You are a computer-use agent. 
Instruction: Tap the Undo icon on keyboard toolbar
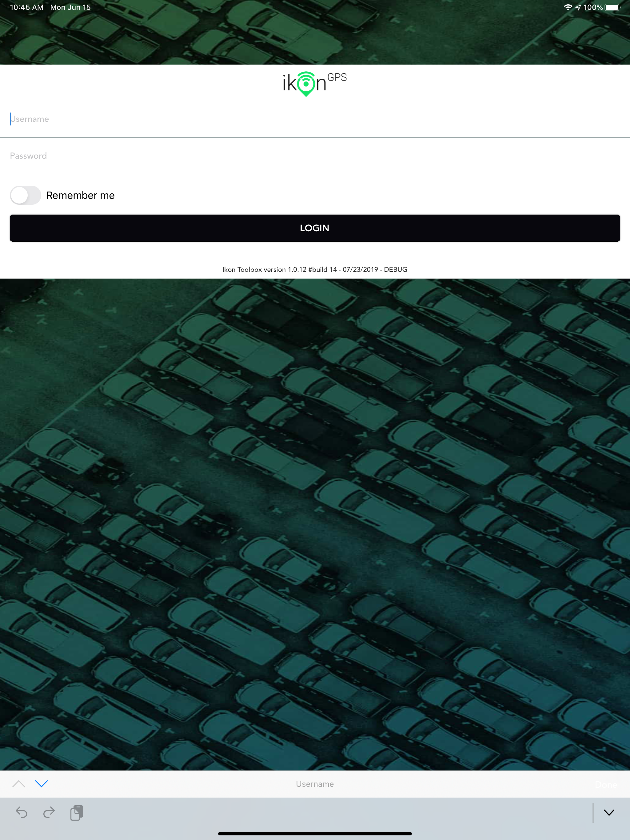click(x=22, y=812)
